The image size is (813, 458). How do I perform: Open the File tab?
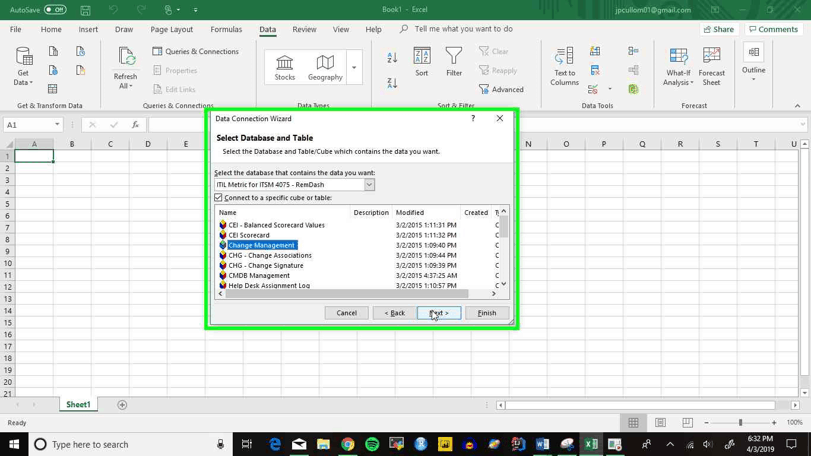[x=16, y=29]
